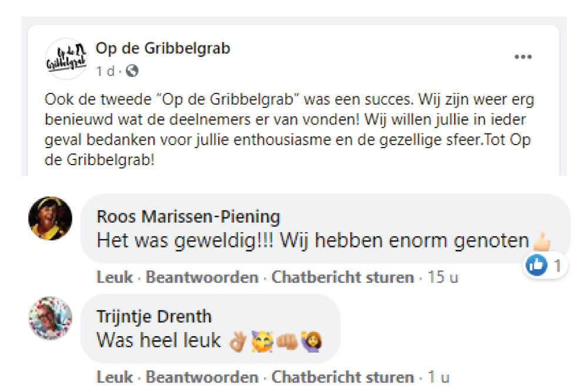Click Beantwoorden under Roos's comment

[202, 277]
